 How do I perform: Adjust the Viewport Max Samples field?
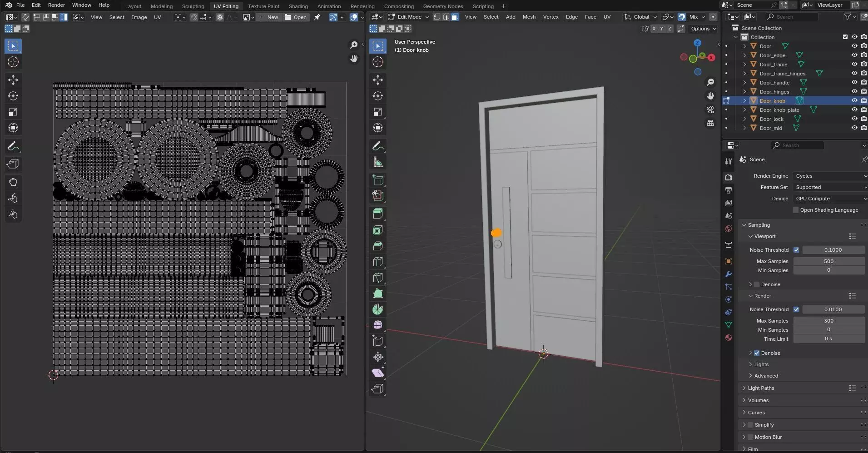pyautogui.click(x=828, y=261)
